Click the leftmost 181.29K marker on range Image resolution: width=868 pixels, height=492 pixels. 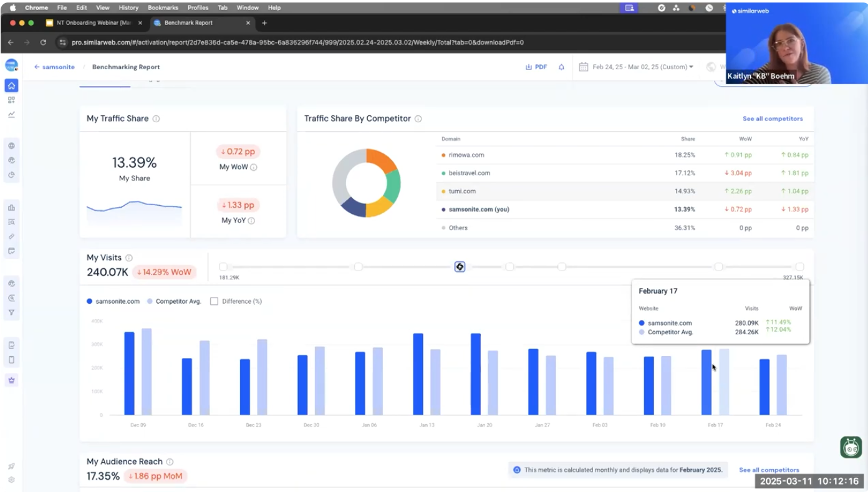(223, 267)
